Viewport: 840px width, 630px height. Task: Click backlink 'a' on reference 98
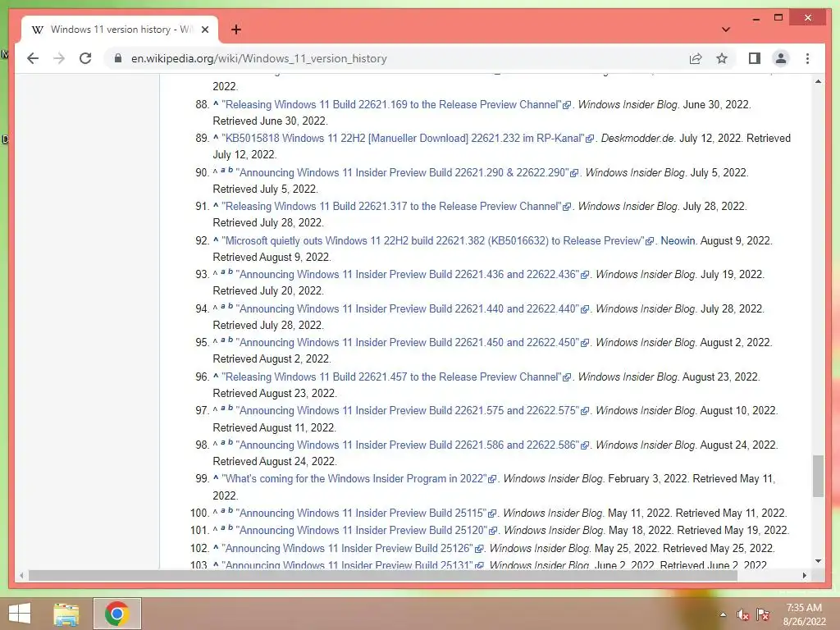tap(223, 442)
